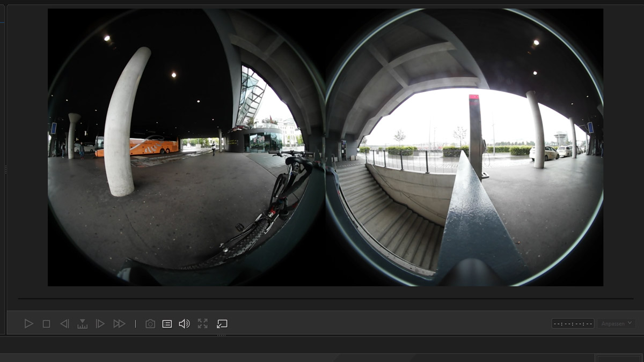
Task: Undock the preview window
Action: pos(222,324)
